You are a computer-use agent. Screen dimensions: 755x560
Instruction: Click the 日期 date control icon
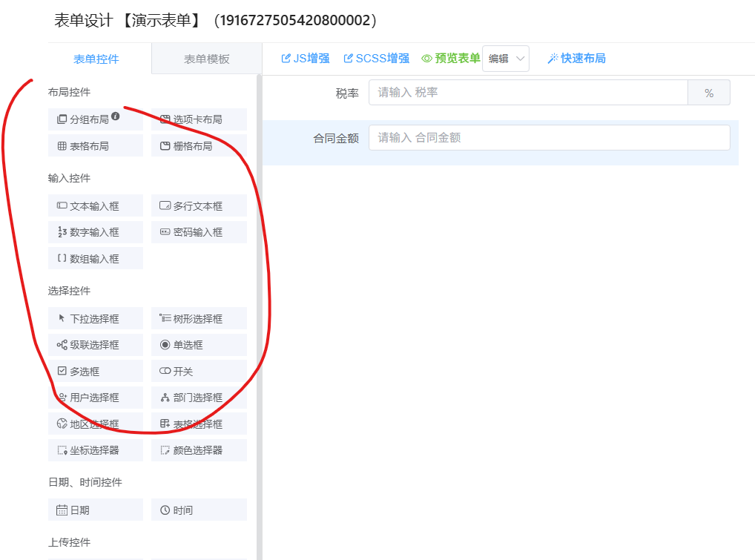coord(62,510)
